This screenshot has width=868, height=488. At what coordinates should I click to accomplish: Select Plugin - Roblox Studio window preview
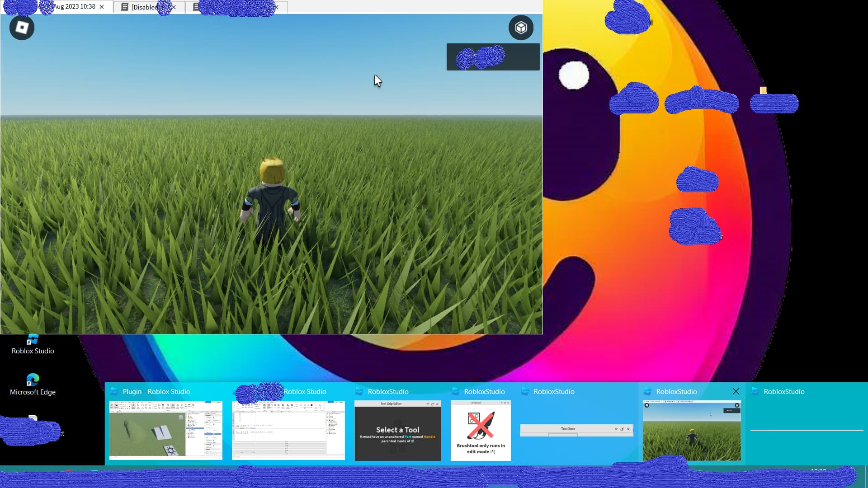(x=165, y=430)
